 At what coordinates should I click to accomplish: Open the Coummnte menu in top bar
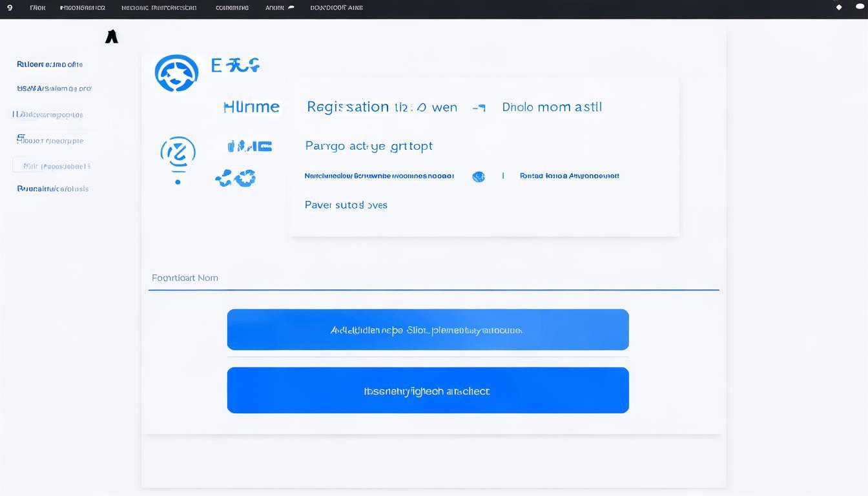point(232,8)
